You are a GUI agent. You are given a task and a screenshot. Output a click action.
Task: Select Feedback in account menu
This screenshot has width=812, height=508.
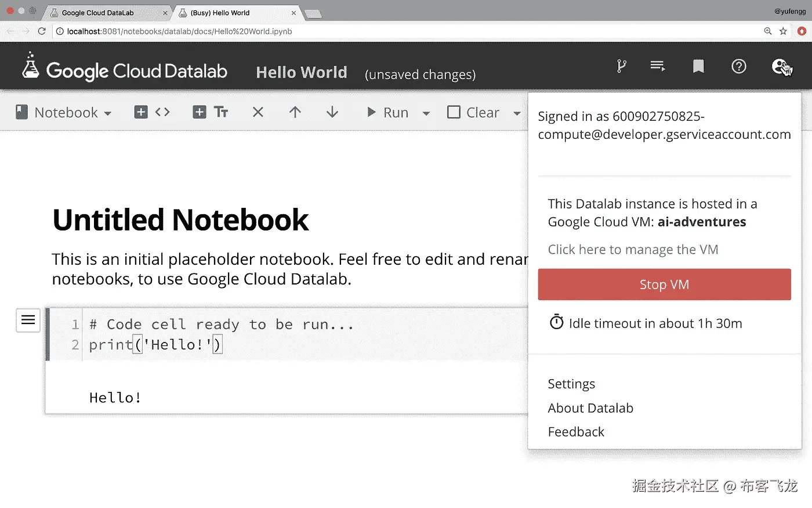coord(576,432)
